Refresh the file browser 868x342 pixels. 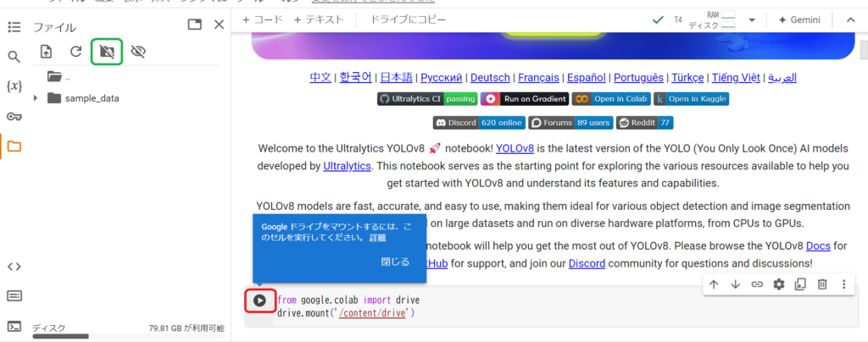point(75,52)
